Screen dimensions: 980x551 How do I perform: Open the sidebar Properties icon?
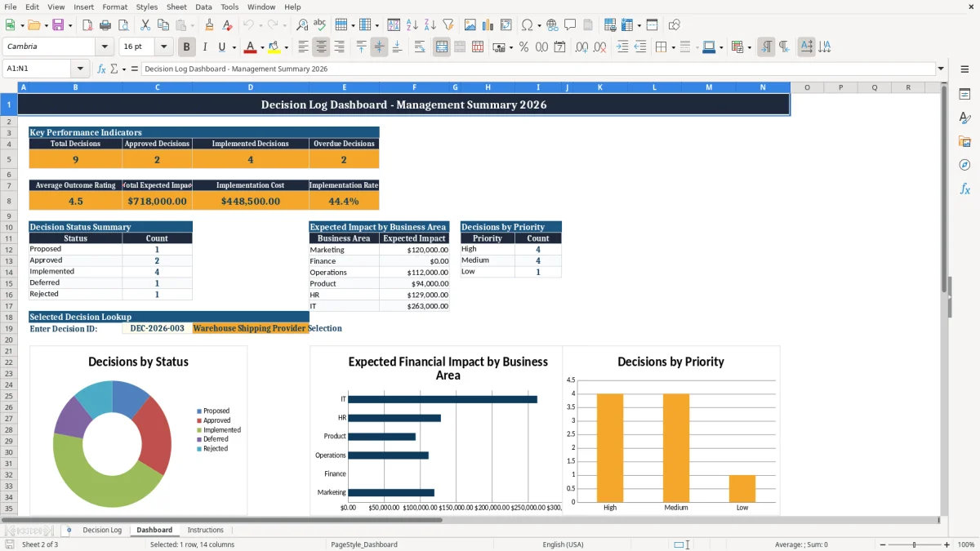(x=964, y=94)
